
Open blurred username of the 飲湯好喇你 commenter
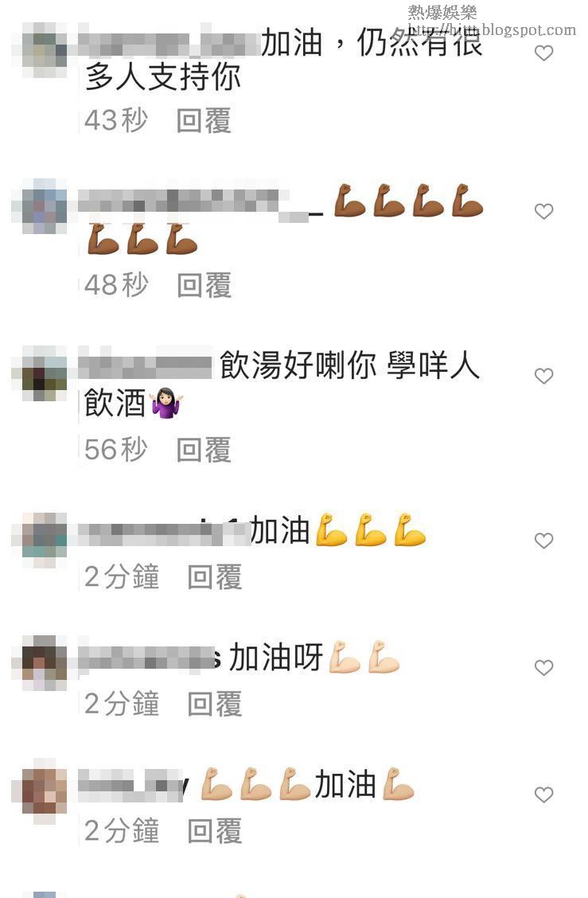click(146, 363)
